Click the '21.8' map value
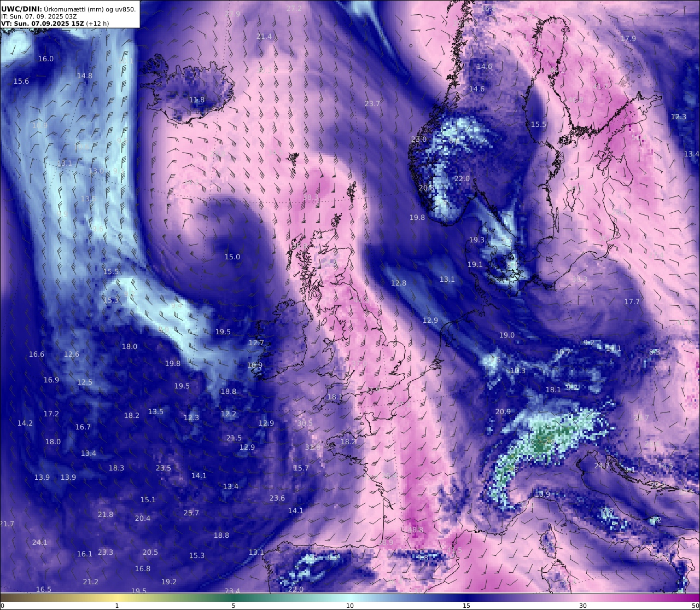 [106, 515]
